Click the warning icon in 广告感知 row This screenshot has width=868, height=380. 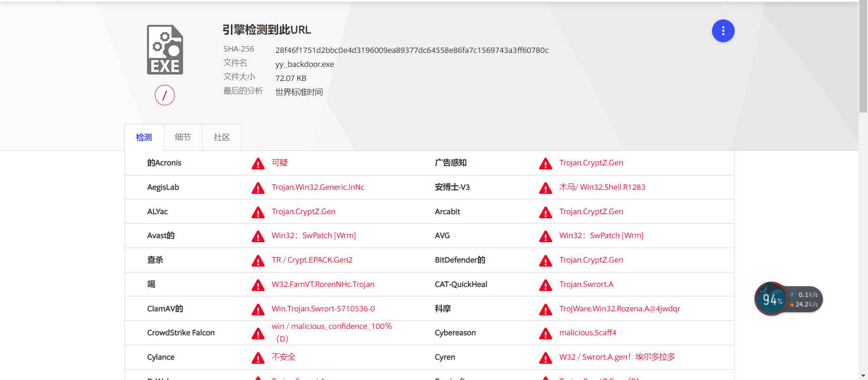[546, 164]
